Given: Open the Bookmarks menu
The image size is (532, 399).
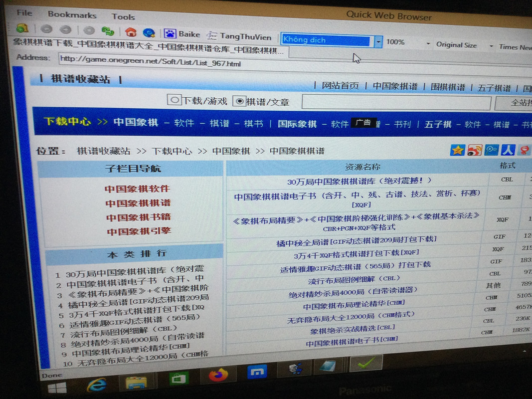Looking at the screenshot, I should click(72, 14).
